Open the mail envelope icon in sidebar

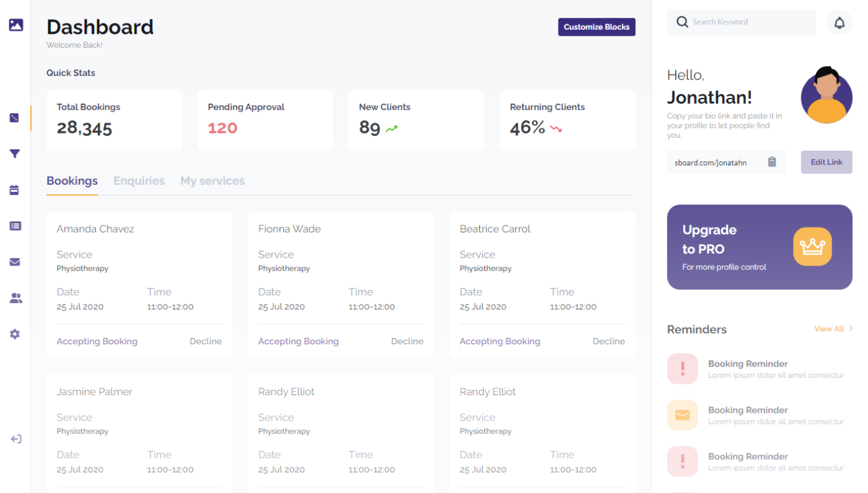[15, 262]
